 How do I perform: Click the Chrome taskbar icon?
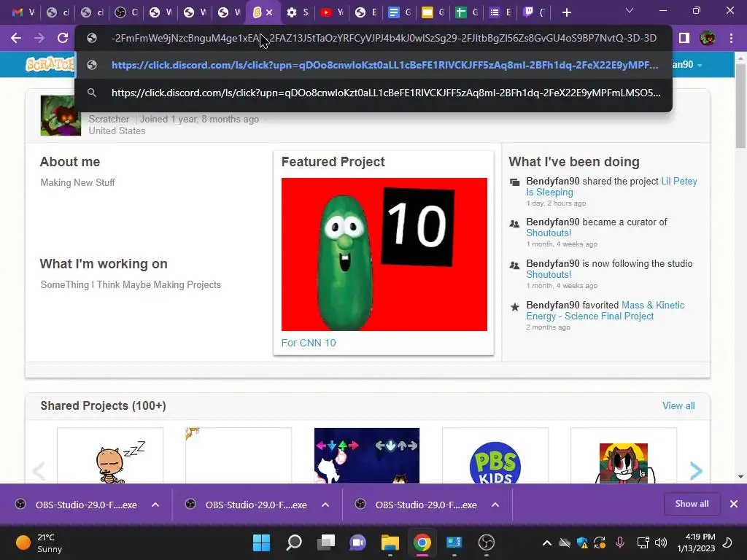coord(422,542)
